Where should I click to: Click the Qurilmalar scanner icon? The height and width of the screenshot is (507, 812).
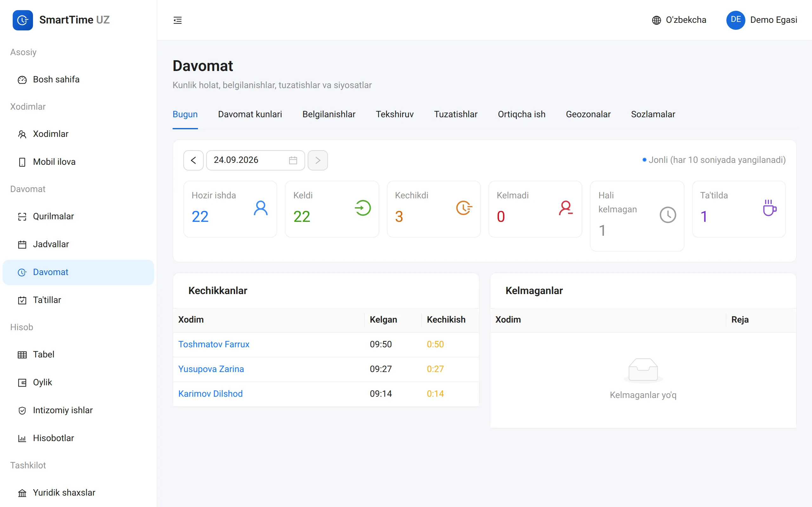coord(22,217)
